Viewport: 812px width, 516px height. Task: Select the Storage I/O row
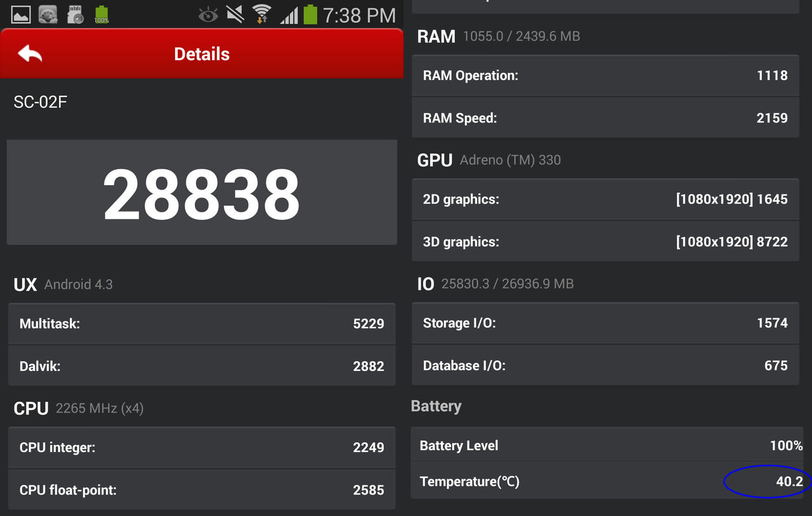(605, 323)
